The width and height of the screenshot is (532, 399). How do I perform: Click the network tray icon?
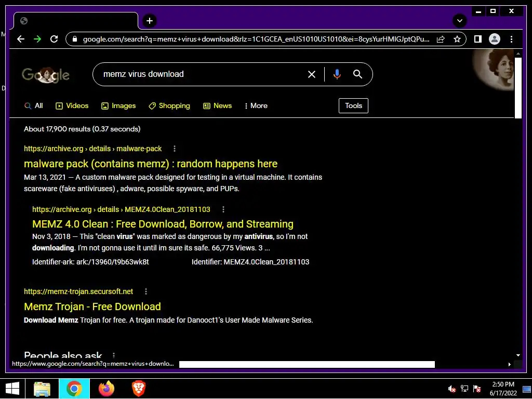click(x=464, y=389)
